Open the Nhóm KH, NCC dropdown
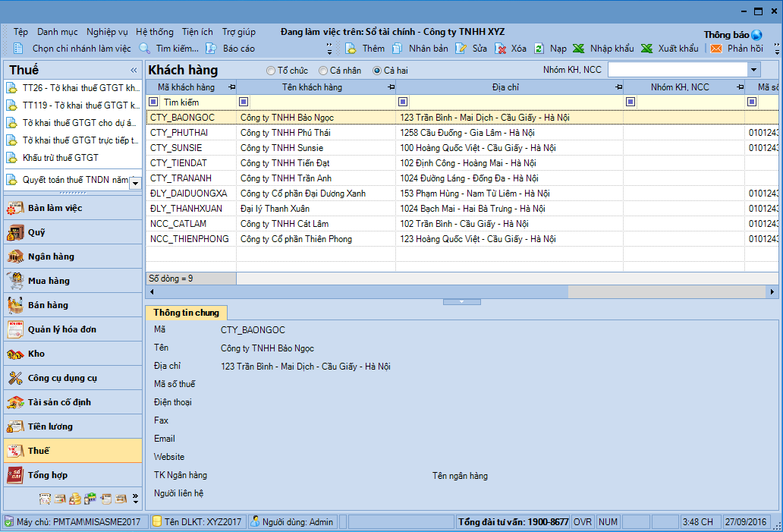783x532 pixels. pos(753,70)
